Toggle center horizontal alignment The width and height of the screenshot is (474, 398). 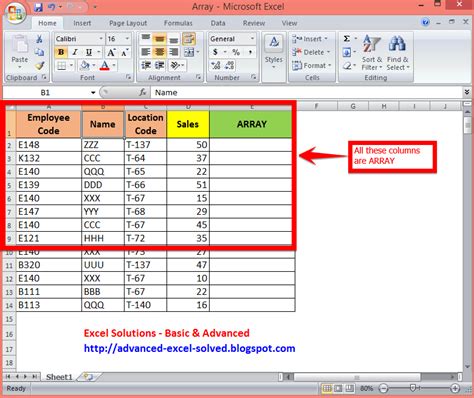(160, 52)
